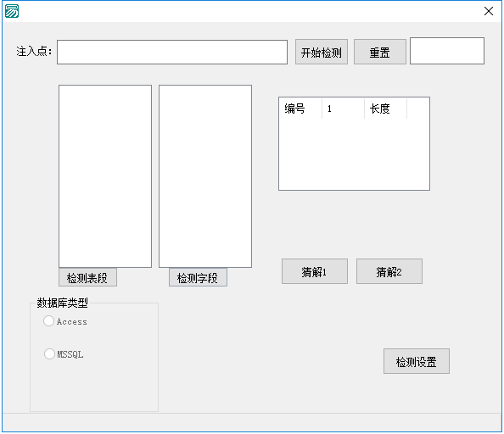The width and height of the screenshot is (504, 434).
Task: Click the 检测字段 button
Action: [x=198, y=277]
